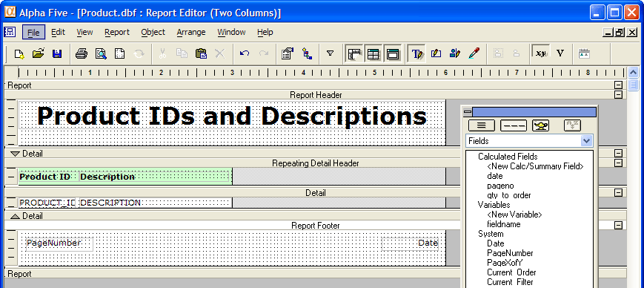Viewport: 644px width, 288px height.
Task: Toggle the xy coordinates button
Action: pyautogui.click(x=540, y=54)
